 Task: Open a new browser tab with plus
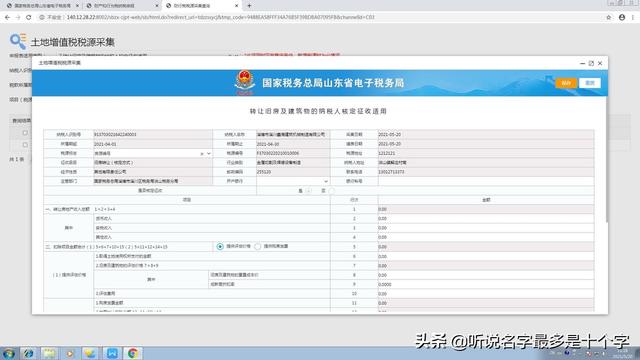click(x=249, y=6)
